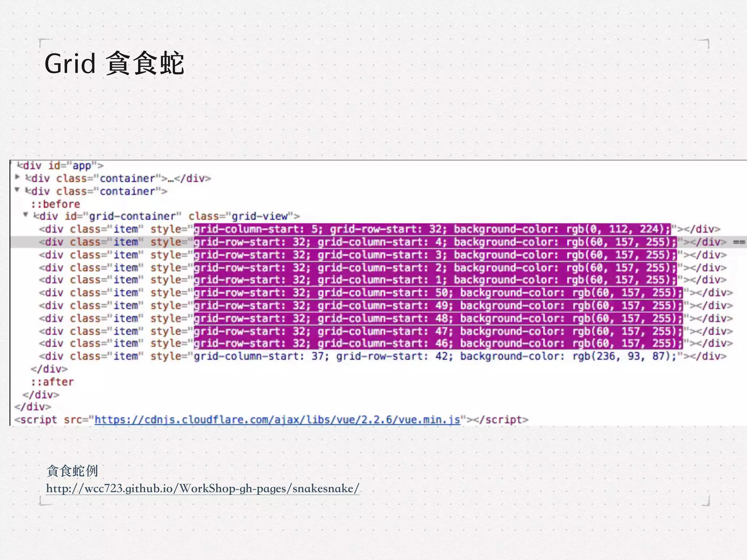Select item row with grid-column-start: 5
Image resolution: width=747 pixels, height=560 pixels.
point(380,229)
